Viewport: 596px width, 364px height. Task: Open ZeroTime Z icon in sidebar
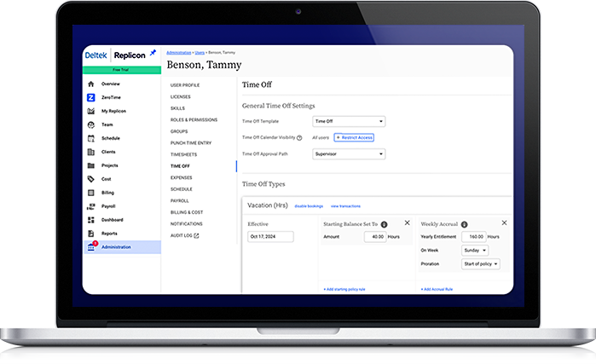pyautogui.click(x=91, y=98)
